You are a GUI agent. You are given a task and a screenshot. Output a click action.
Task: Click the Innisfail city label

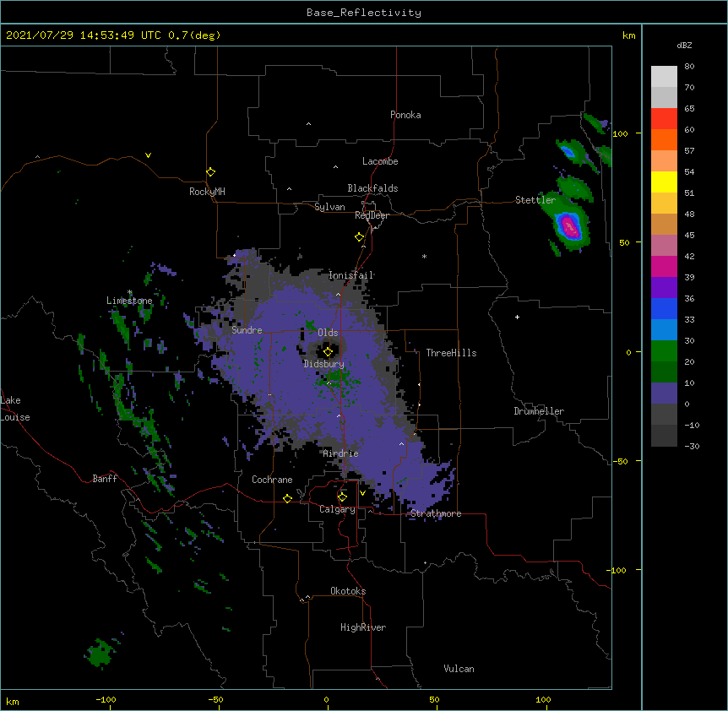(350, 275)
